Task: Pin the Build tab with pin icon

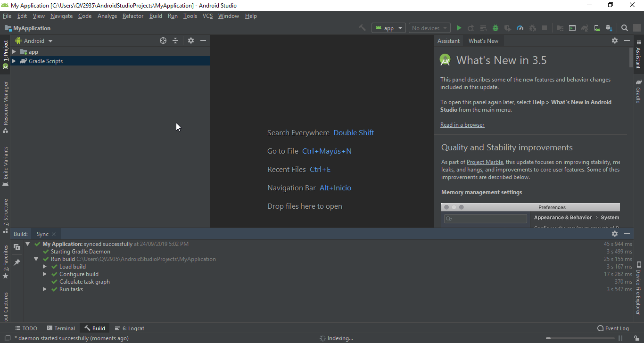Action: click(17, 262)
